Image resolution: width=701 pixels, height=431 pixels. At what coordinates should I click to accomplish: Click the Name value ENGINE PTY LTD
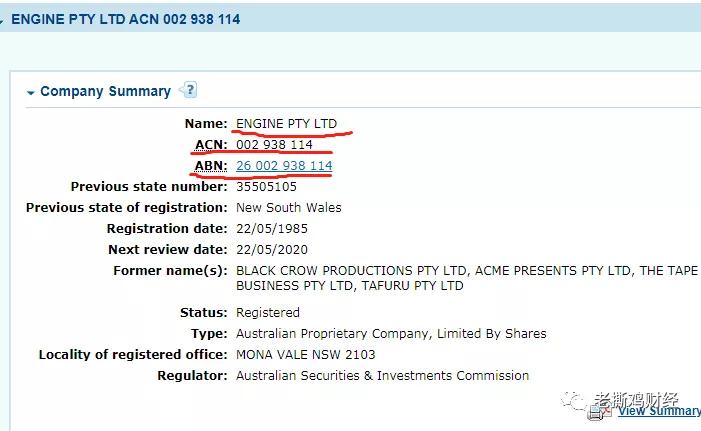[287, 124]
